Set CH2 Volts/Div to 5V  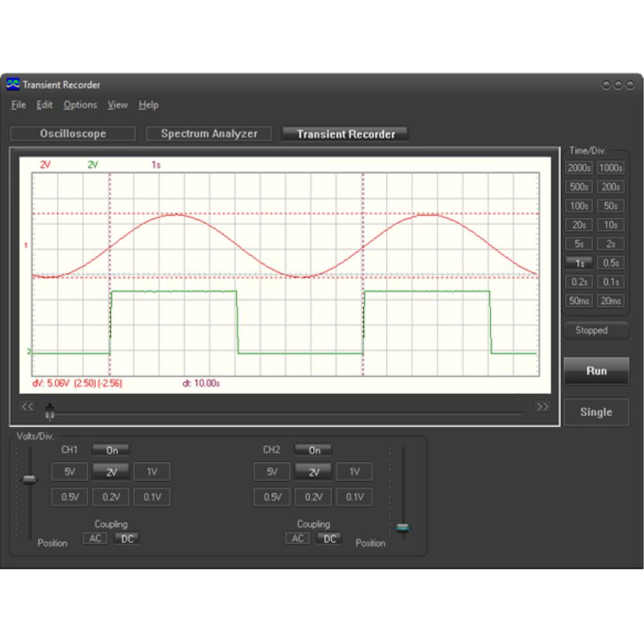272,472
